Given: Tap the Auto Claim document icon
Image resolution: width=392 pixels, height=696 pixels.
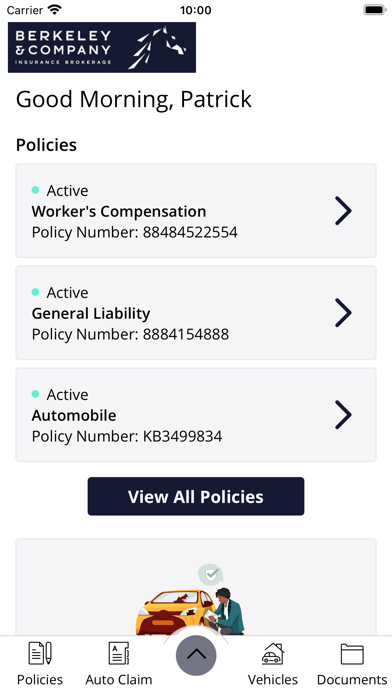Looking at the screenshot, I should (119, 653).
